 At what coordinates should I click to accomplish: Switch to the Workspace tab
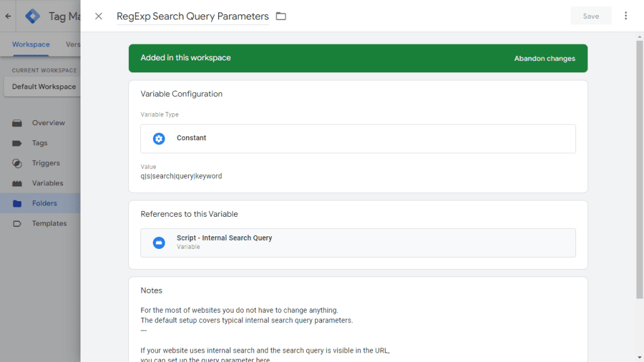click(x=31, y=45)
